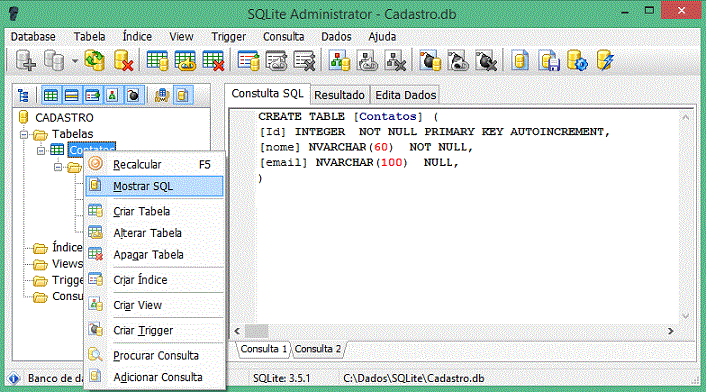706x392 pixels.
Task: Toggle the triggers bomb filter in tree toolbar
Action: 133,95
